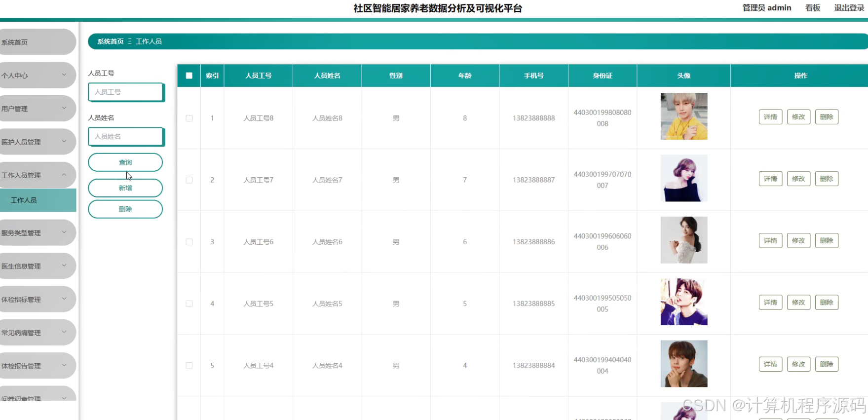Click 退出登录 logout link
The width and height of the screenshot is (868, 420).
pyautogui.click(x=849, y=8)
